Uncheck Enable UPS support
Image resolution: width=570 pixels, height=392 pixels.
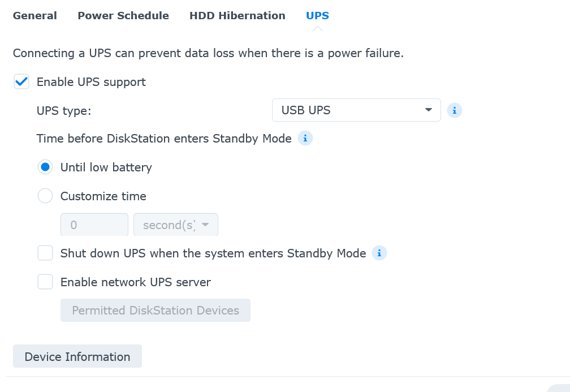21,81
